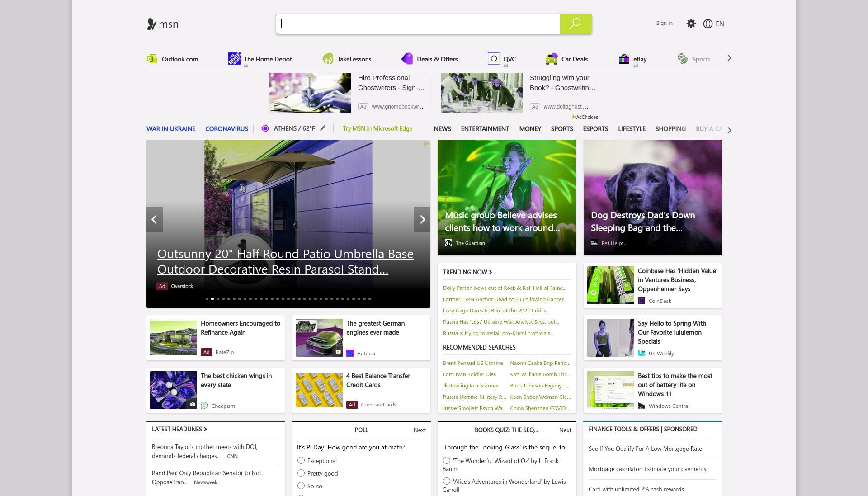Open WAR IN UKRAINE link
Screen dimensions: 868x496
171,129
